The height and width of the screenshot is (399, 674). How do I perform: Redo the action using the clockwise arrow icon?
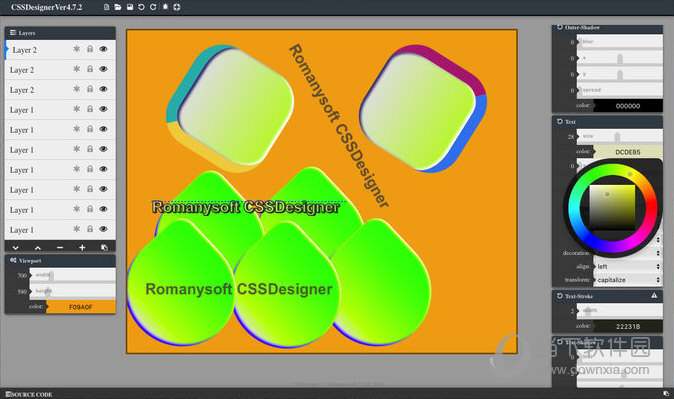pos(153,7)
